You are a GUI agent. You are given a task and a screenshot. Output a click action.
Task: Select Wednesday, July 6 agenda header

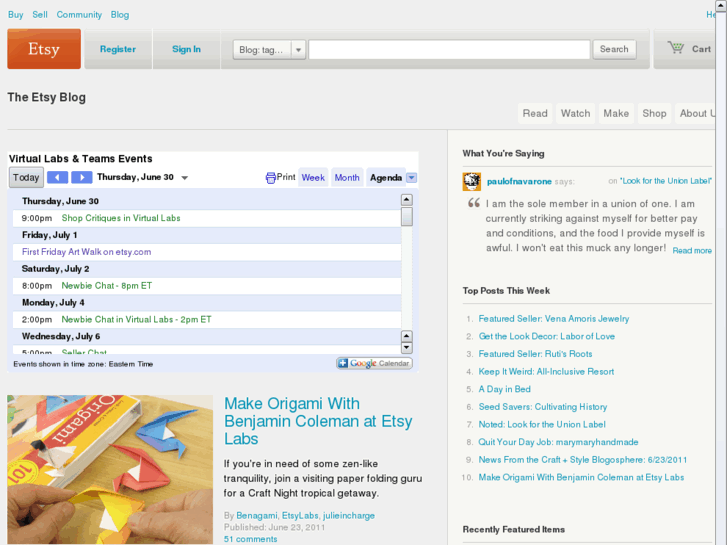click(61, 337)
